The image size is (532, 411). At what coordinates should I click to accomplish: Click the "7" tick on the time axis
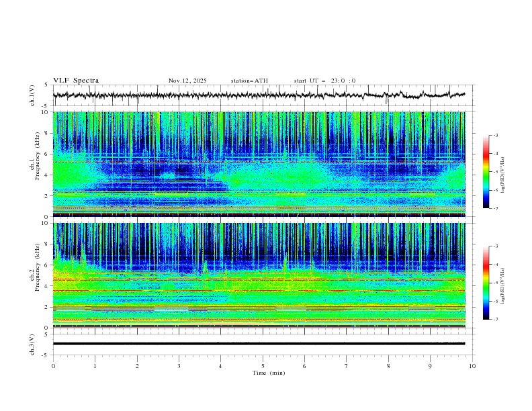(347, 366)
